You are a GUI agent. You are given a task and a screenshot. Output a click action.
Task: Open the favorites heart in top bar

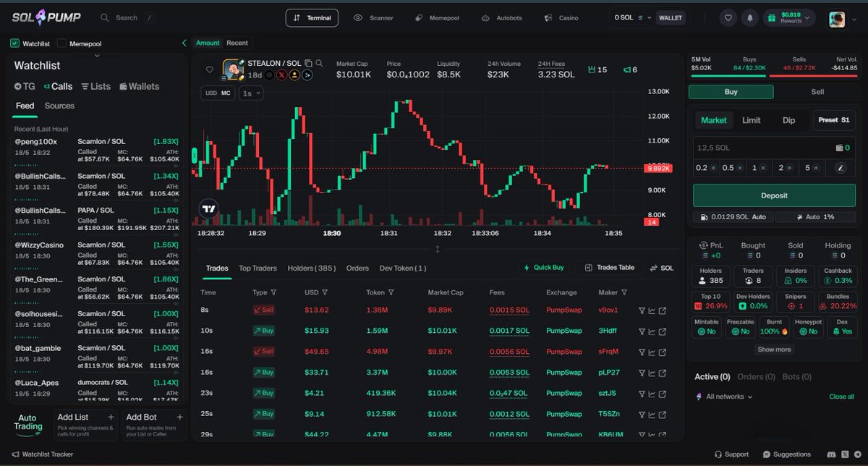(729, 17)
